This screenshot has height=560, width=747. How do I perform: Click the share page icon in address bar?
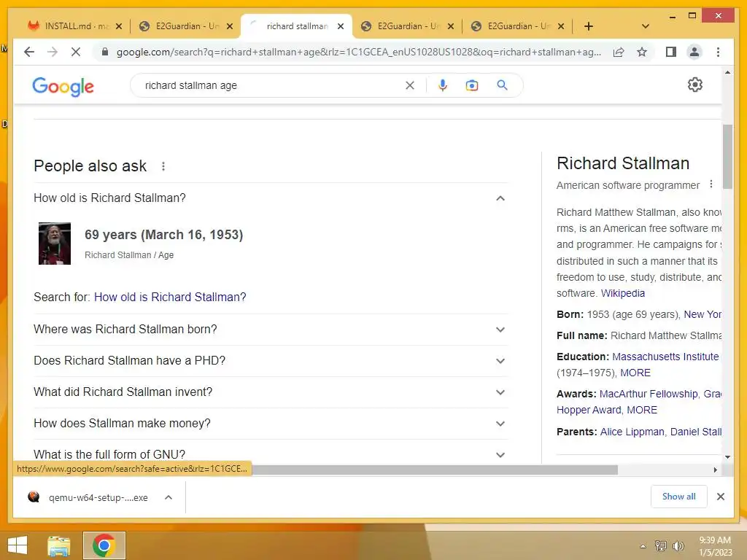click(x=619, y=52)
